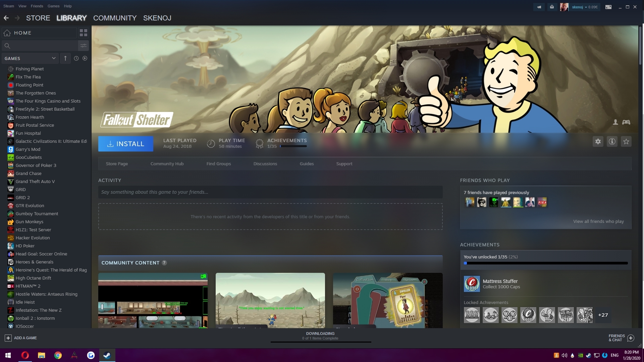
Task: Select HITMAN 2 in game list
Action: pyautogui.click(x=28, y=286)
